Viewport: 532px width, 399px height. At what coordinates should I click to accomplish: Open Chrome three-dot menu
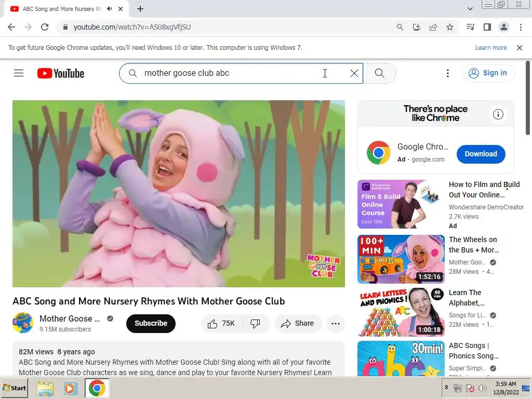pos(521,27)
